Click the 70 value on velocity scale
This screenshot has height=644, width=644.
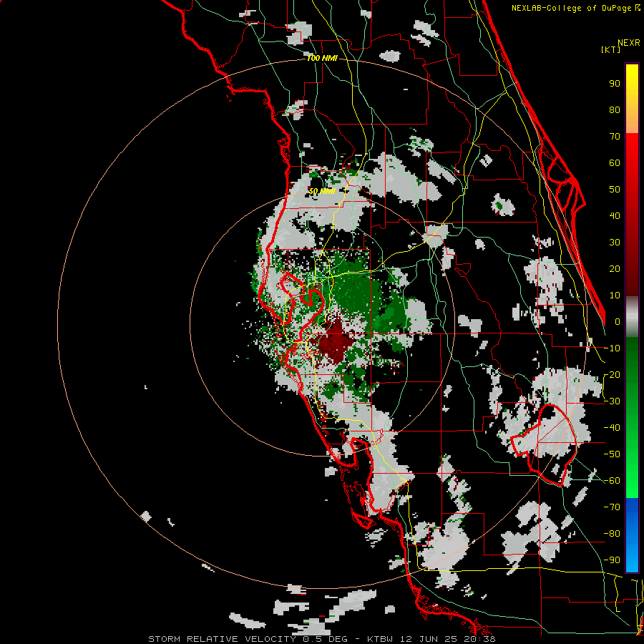point(615,137)
